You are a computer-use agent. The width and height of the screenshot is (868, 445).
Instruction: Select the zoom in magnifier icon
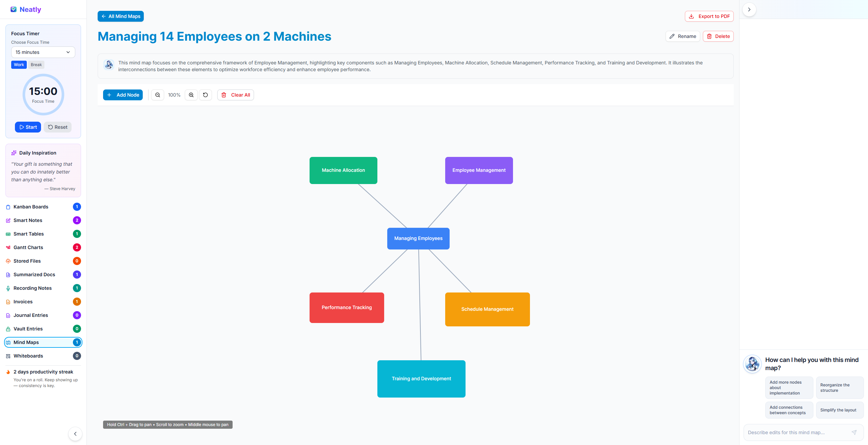[x=191, y=95]
